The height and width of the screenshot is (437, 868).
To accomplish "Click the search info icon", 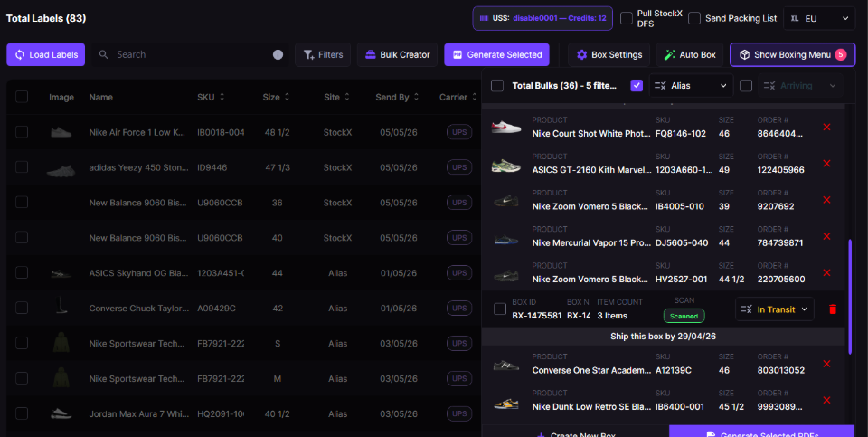I will (278, 55).
